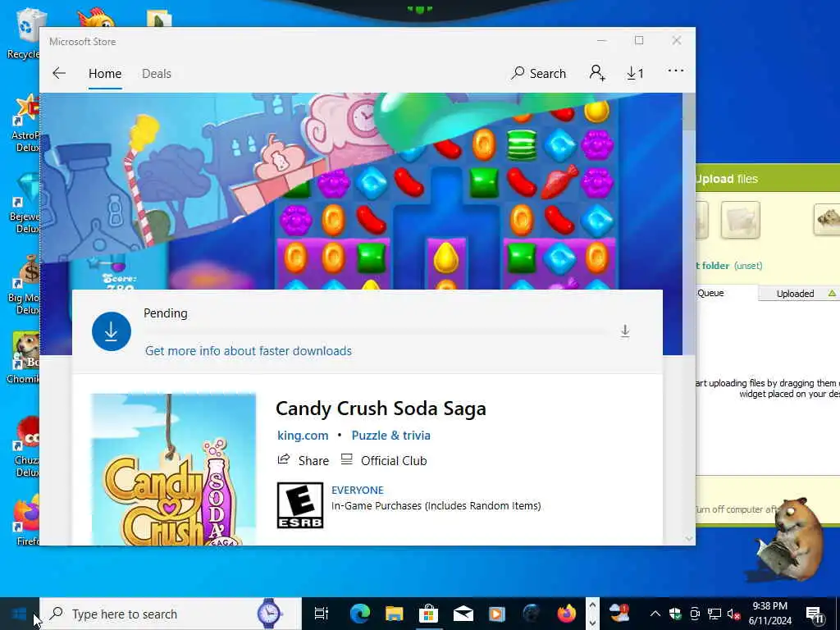Show hidden system tray icons
Viewport: 840px width, 630px height.
(x=655, y=614)
